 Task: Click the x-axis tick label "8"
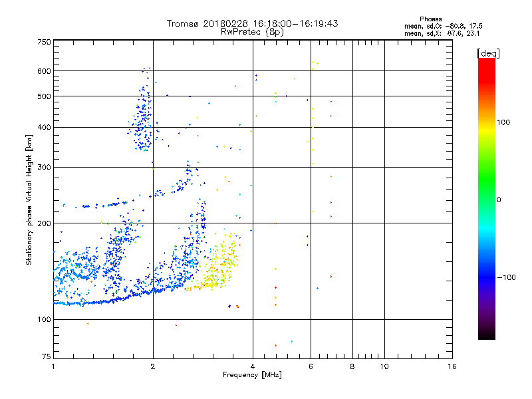coord(352,366)
